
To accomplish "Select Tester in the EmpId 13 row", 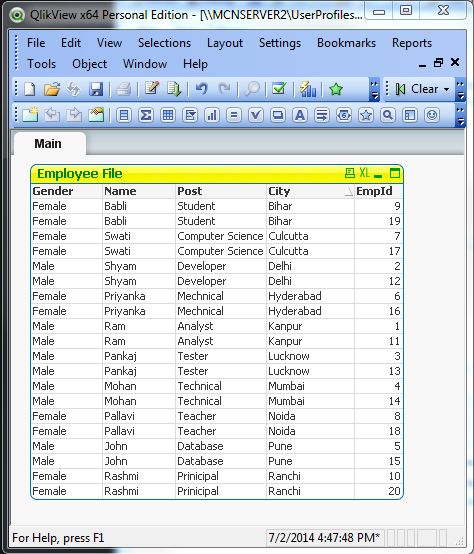I will click(221, 371).
